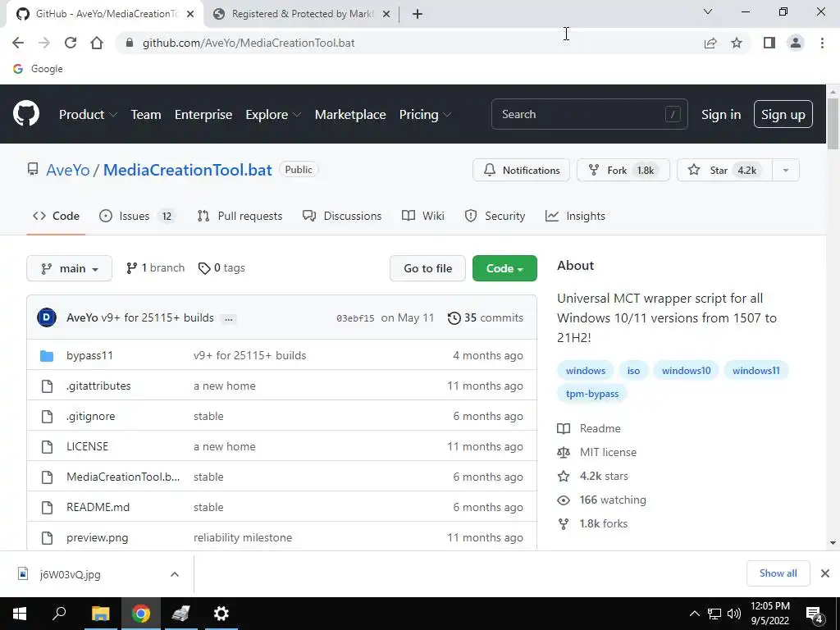Click the volume speaker tray icon
The height and width of the screenshot is (630, 840).
pos(734,614)
